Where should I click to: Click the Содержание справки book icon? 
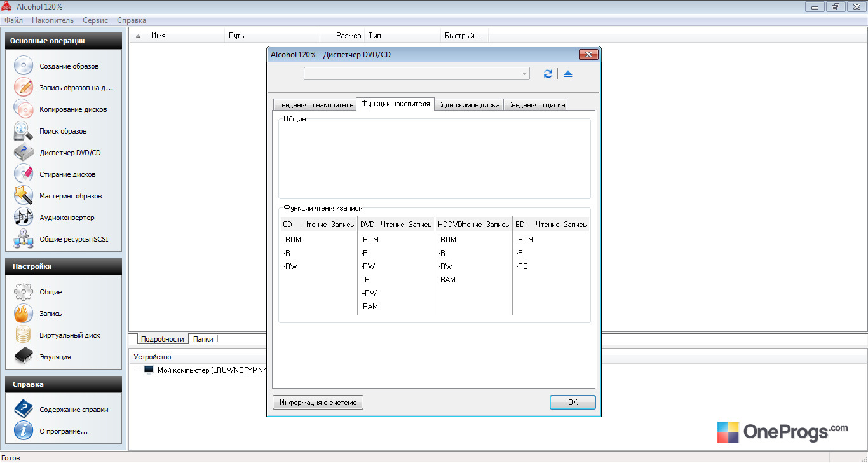(x=24, y=410)
